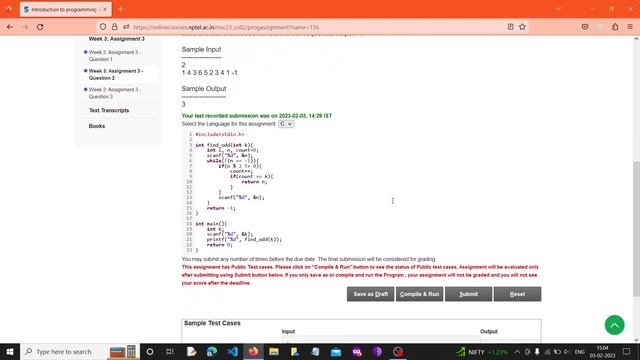Reload the page with the refresh icon
The image size is (640, 360).
point(40,27)
